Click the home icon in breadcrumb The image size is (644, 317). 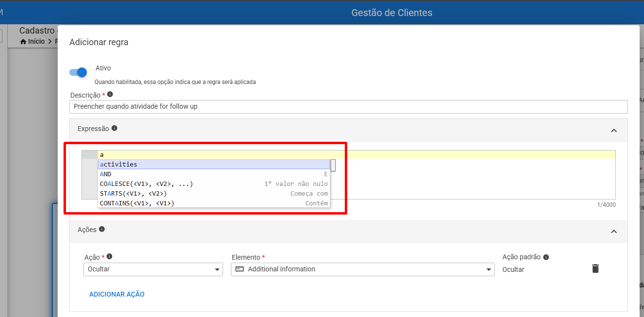point(23,42)
